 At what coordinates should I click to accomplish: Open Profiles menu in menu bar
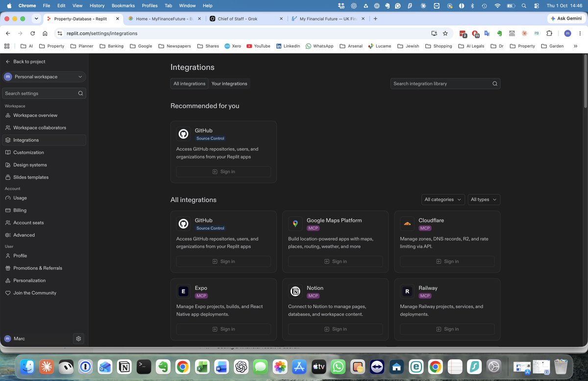(x=149, y=5)
